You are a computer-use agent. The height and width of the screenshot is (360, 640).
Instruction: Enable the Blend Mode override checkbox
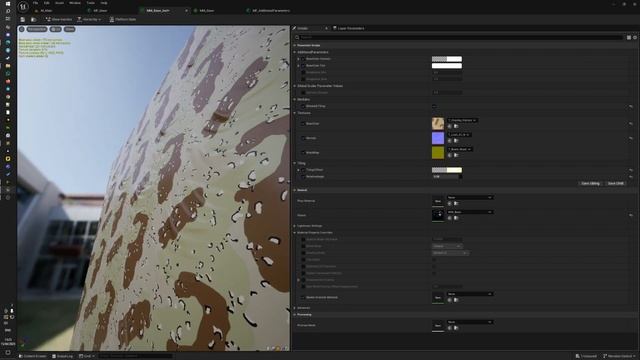pyautogui.click(x=303, y=246)
